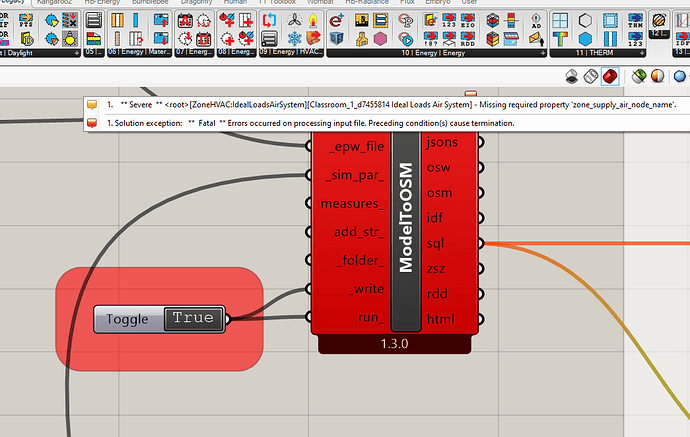Select the AD icon in Energy panel
Screen dimensions: 690x437
[536, 20]
